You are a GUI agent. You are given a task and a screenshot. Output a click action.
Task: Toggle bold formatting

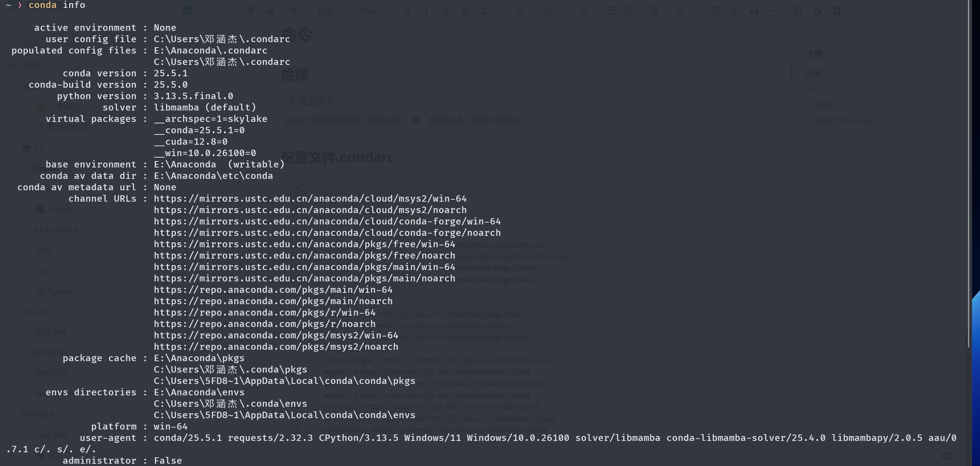(407, 11)
